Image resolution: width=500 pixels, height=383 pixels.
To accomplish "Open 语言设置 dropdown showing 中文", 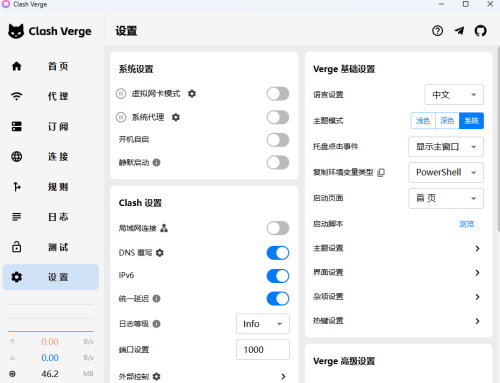I will pyautogui.click(x=454, y=95).
